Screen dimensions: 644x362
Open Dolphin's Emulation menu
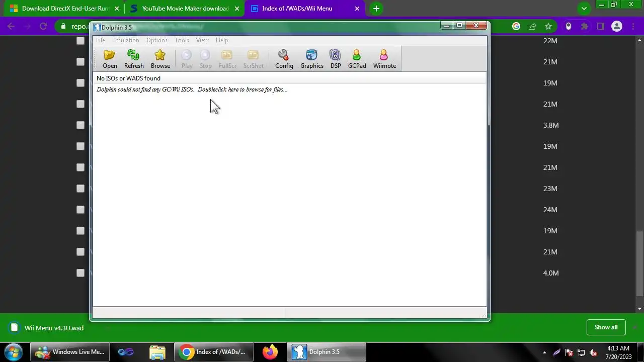click(125, 40)
